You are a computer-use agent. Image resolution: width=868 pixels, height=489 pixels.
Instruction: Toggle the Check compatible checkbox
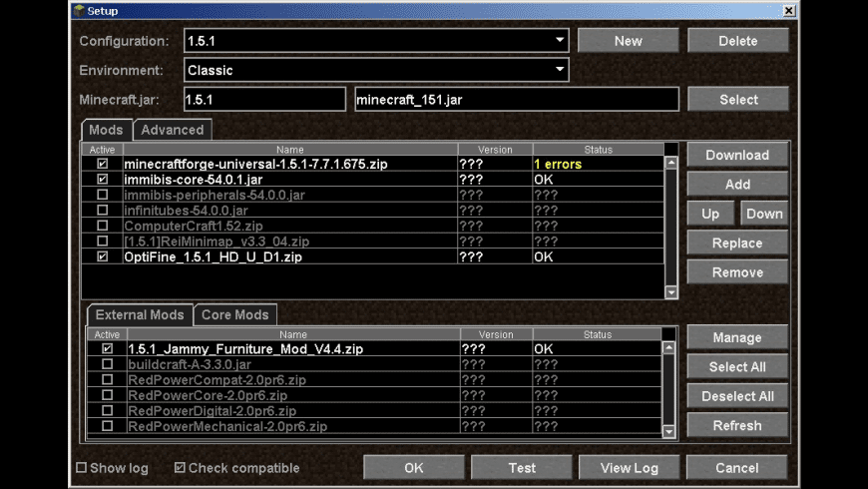pos(180,467)
